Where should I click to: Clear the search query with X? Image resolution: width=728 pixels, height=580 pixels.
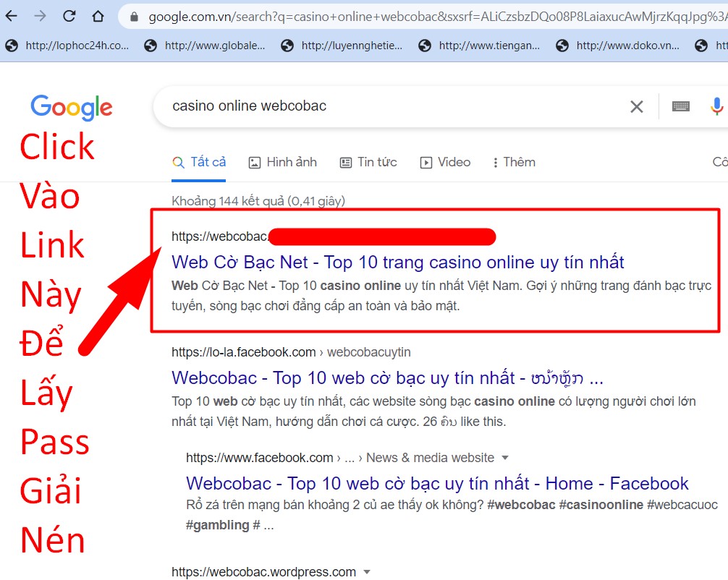coord(637,107)
